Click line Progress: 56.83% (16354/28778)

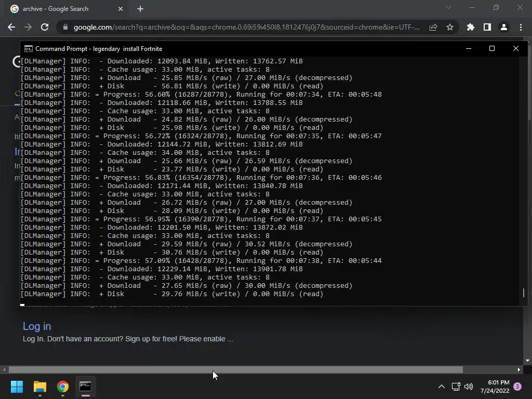201,178
